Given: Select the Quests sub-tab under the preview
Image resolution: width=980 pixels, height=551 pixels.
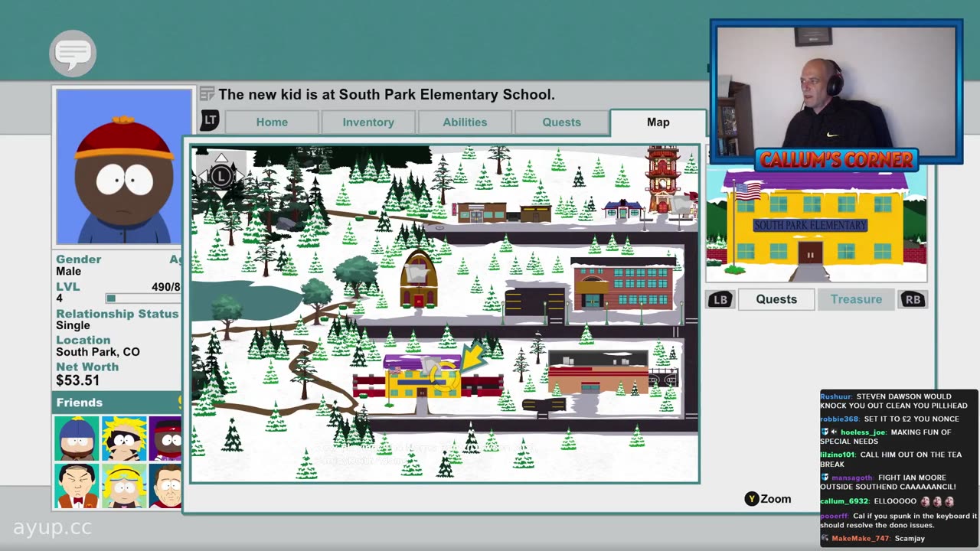Looking at the screenshot, I should pyautogui.click(x=776, y=299).
